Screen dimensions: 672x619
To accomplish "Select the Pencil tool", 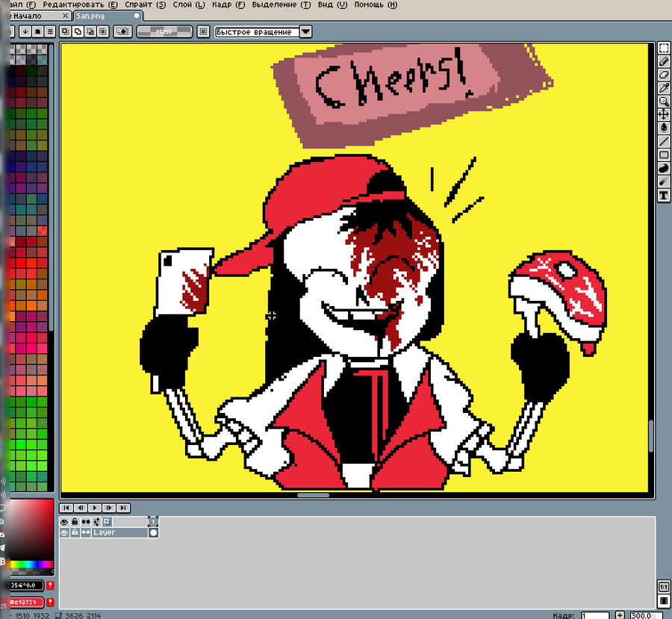I will click(664, 61).
